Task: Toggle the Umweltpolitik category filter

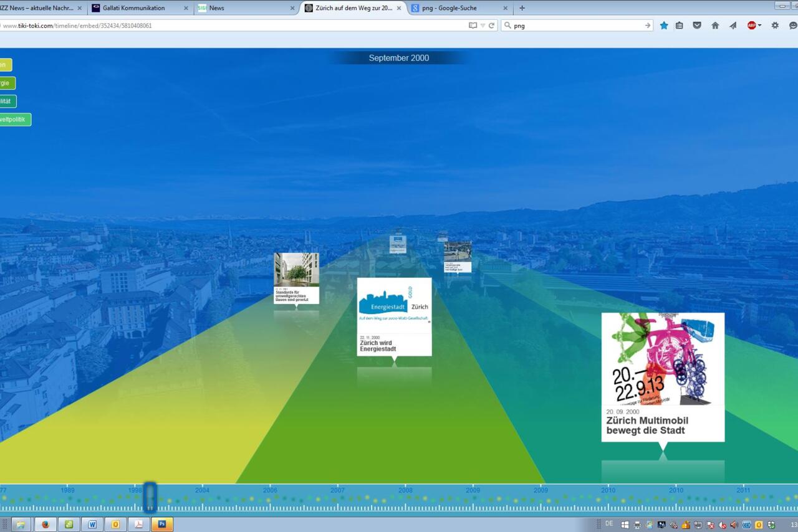Action: [x=15, y=120]
